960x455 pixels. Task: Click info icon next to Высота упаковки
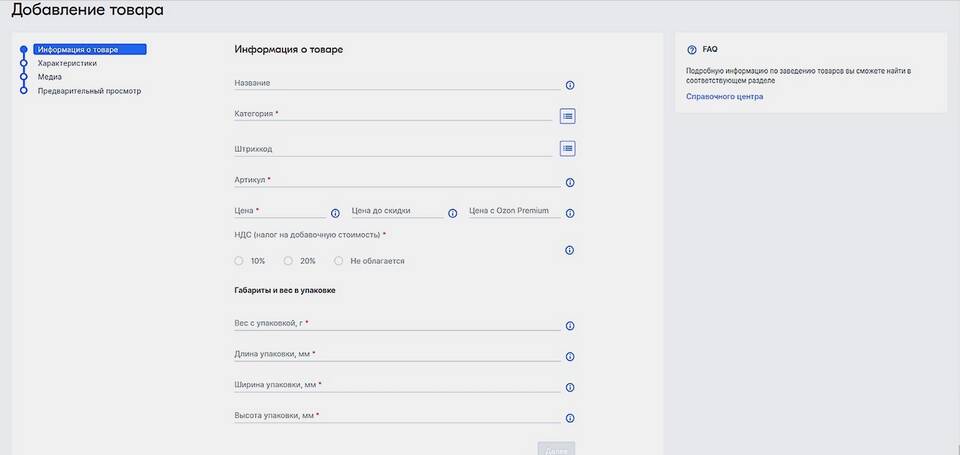570,418
